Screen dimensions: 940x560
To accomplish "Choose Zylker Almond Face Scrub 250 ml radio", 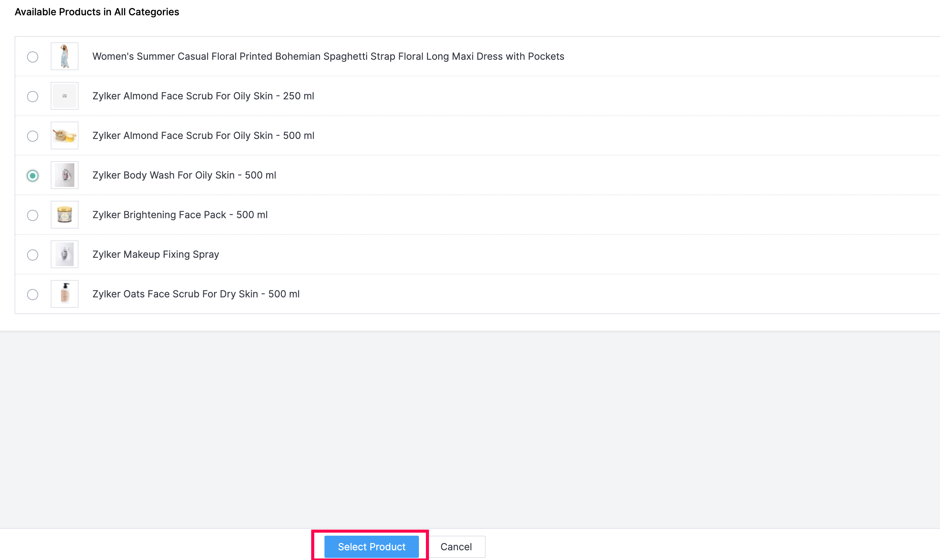I will pyautogui.click(x=33, y=97).
